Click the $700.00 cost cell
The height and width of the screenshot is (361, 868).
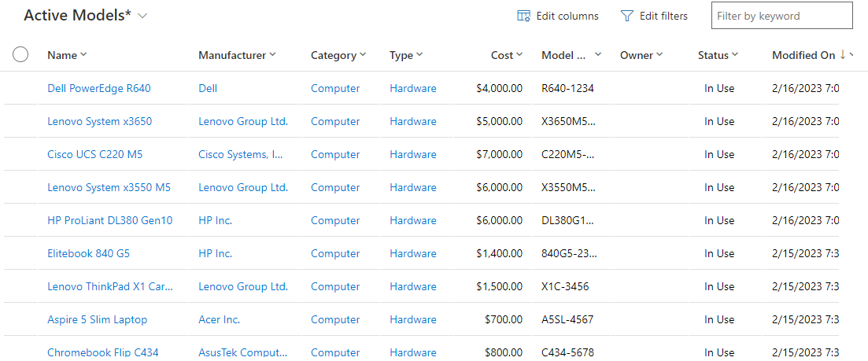click(x=504, y=319)
